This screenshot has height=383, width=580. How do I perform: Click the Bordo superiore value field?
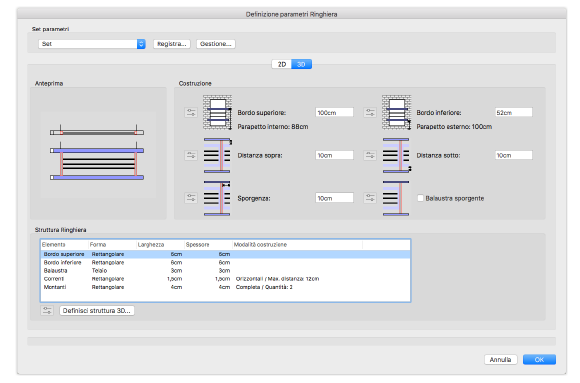pyautogui.click(x=334, y=112)
